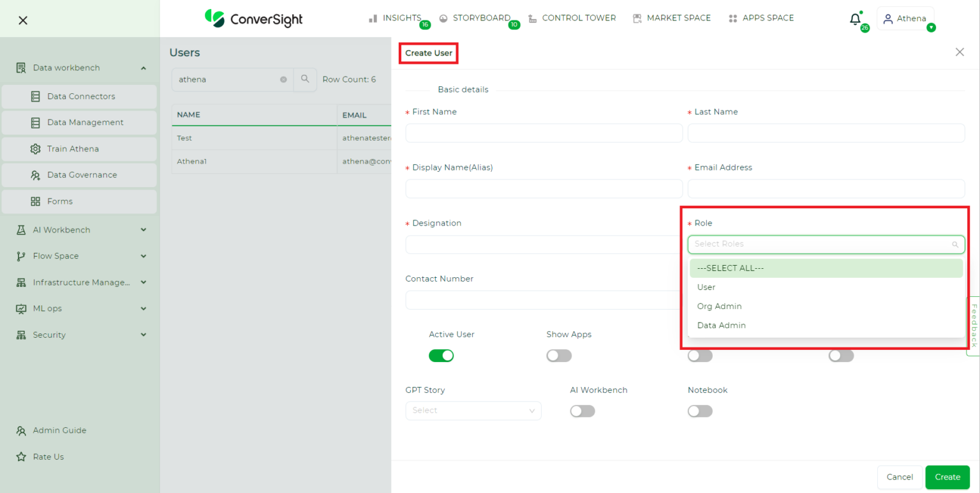
Task: Click the Select Roles combo box
Action: pyautogui.click(x=826, y=245)
